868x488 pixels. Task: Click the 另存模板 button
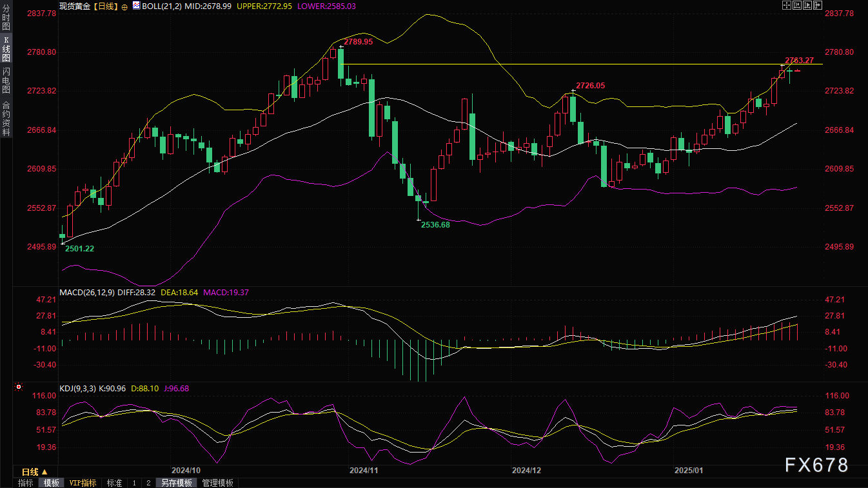(176, 483)
